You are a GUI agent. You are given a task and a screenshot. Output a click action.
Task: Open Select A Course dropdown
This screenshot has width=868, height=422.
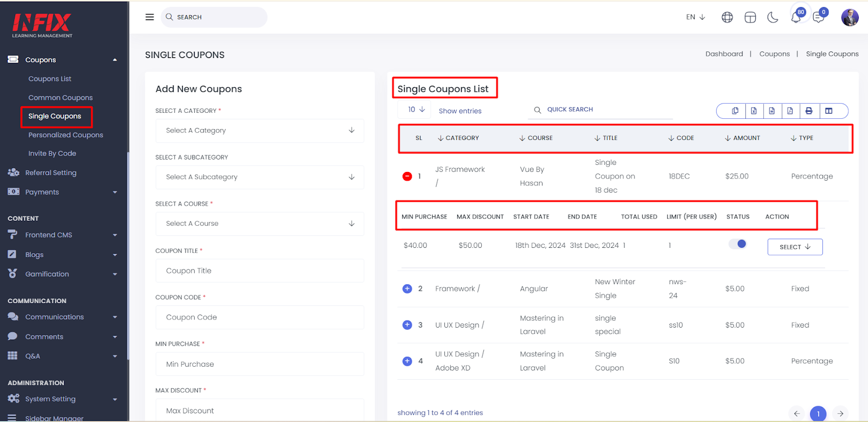tap(259, 223)
